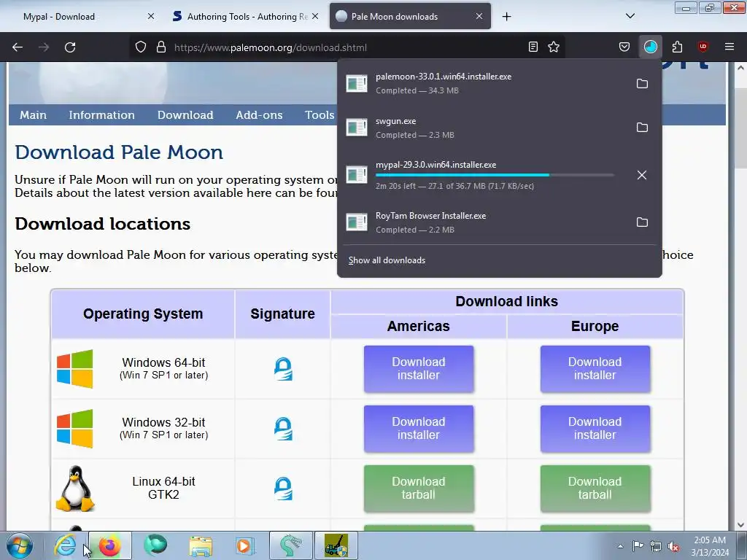Click the mypal download progress bar
747x560 pixels.
click(495, 175)
